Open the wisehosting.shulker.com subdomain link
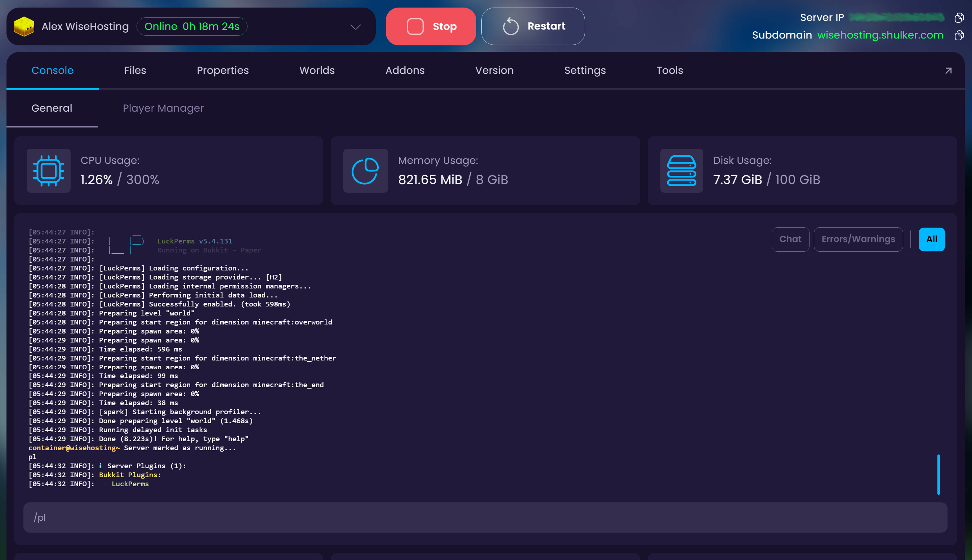This screenshot has height=560, width=972. tap(880, 35)
